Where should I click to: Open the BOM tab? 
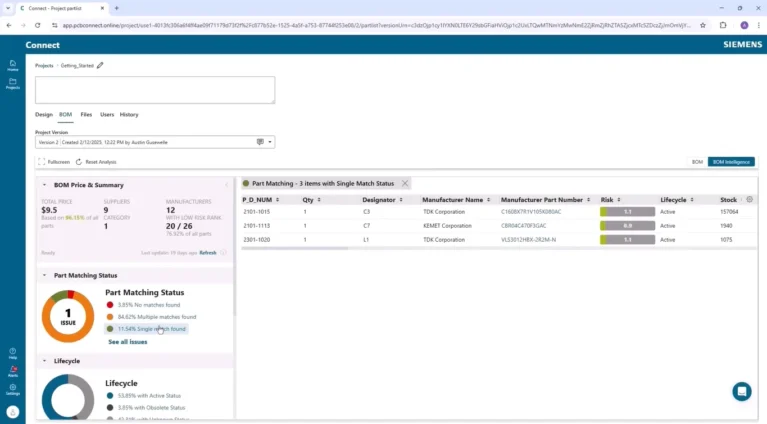(65, 114)
